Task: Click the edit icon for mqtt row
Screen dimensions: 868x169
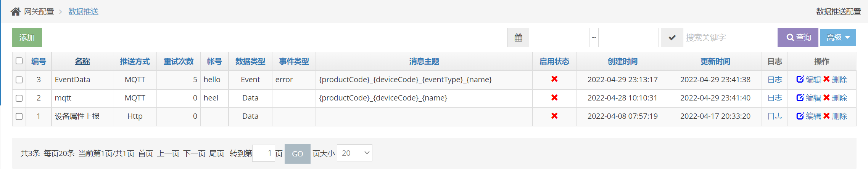Action: click(800, 98)
